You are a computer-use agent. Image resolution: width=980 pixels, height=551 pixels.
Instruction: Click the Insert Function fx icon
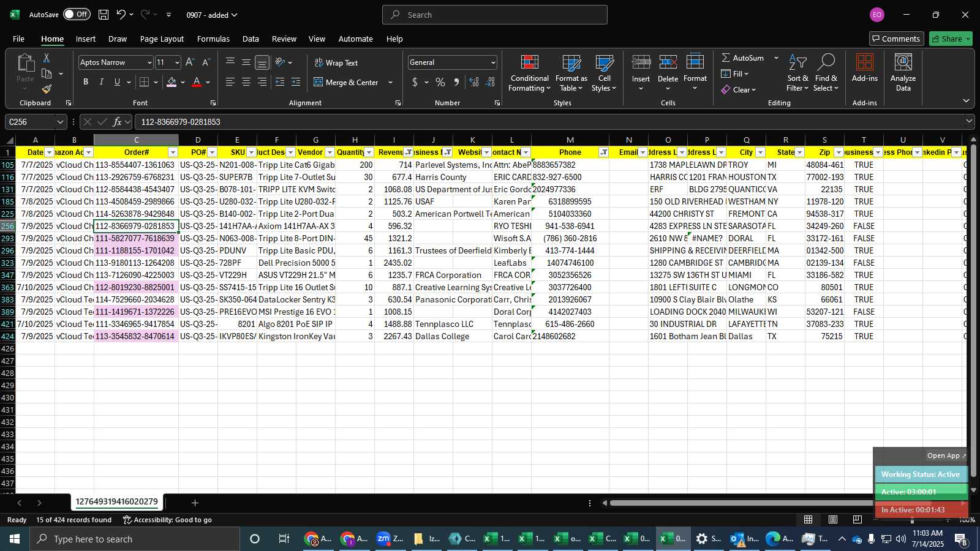pos(117,122)
